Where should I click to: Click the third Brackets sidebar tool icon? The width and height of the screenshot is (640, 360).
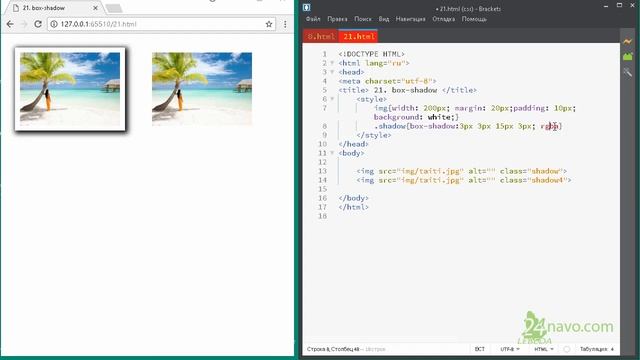(627, 73)
